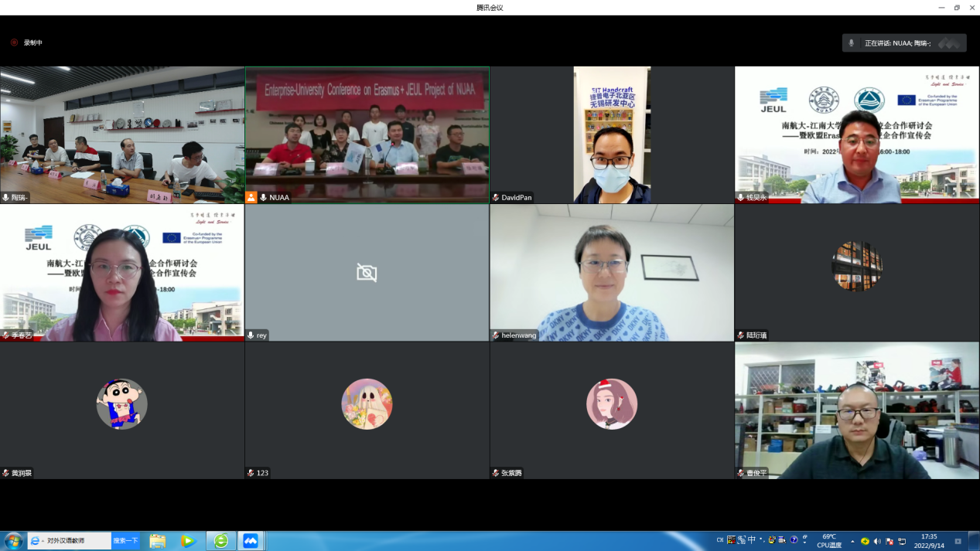Open the Tencent Meeting taskbar icon
Screen dimensions: 980x551
coord(250,541)
